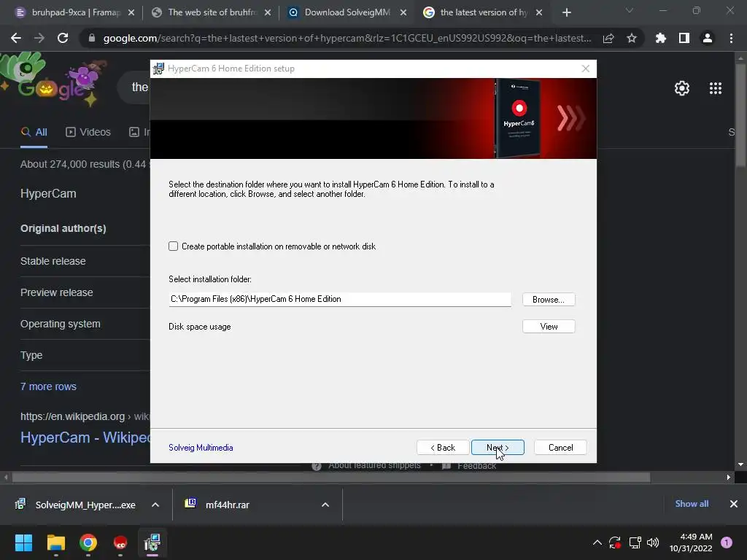Expand the 7 more rows link
Image resolution: width=747 pixels, height=560 pixels.
click(48, 386)
